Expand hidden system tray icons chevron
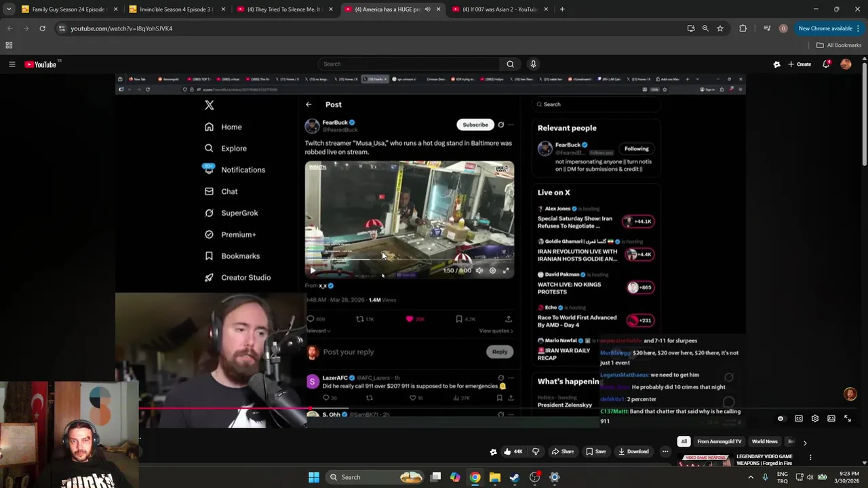This screenshot has width=868, height=488. click(x=751, y=477)
